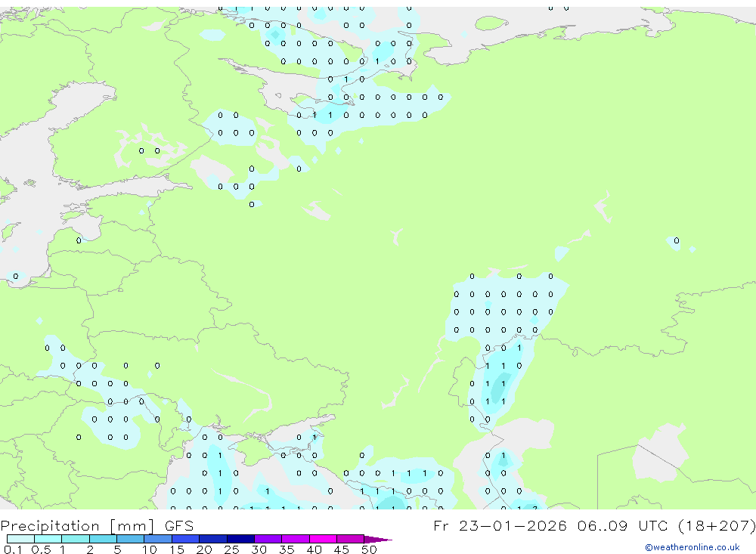Select the 2–5 mm legend swatch
Image resolution: width=756 pixels, height=554 pixels.
point(103,539)
